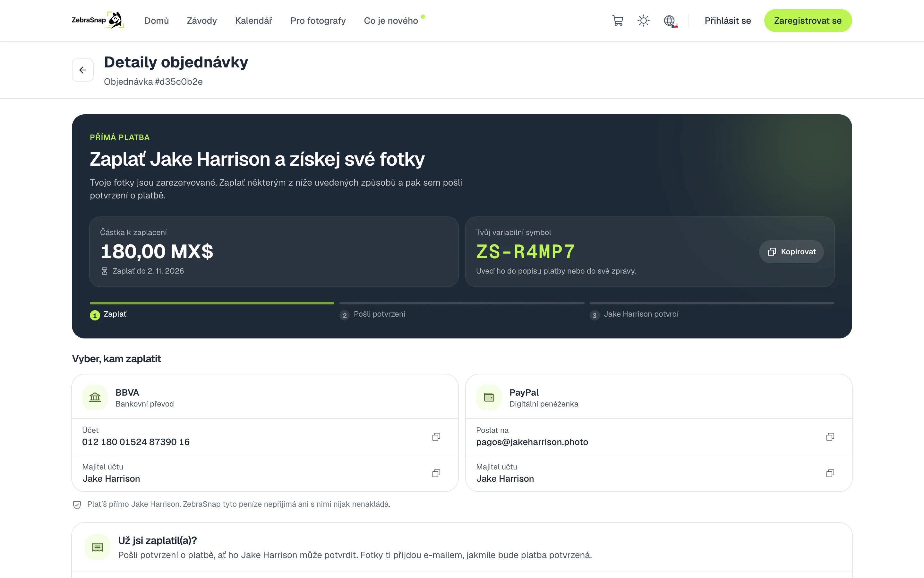This screenshot has height=578, width=924.
Task: Click the due date 'Zaplať do 2. 11. 2026'
Action: click(148, 271)
